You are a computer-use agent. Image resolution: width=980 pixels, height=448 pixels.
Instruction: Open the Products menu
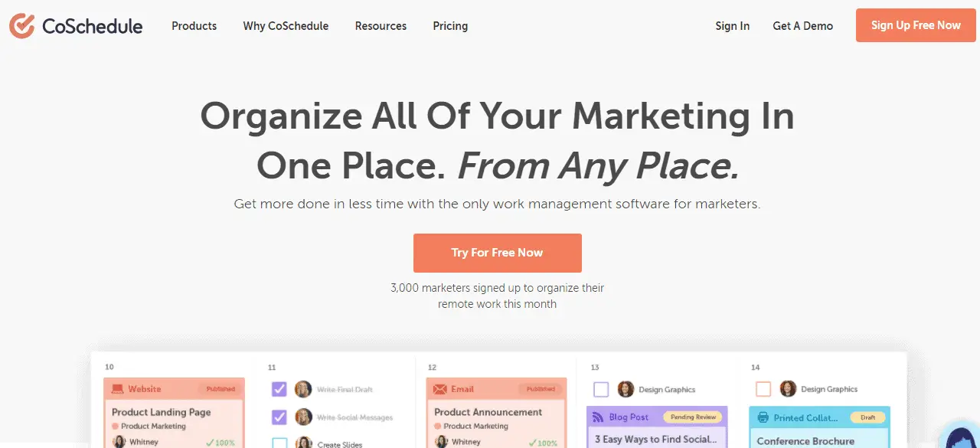pyautogui.click(x=194, y=26)
